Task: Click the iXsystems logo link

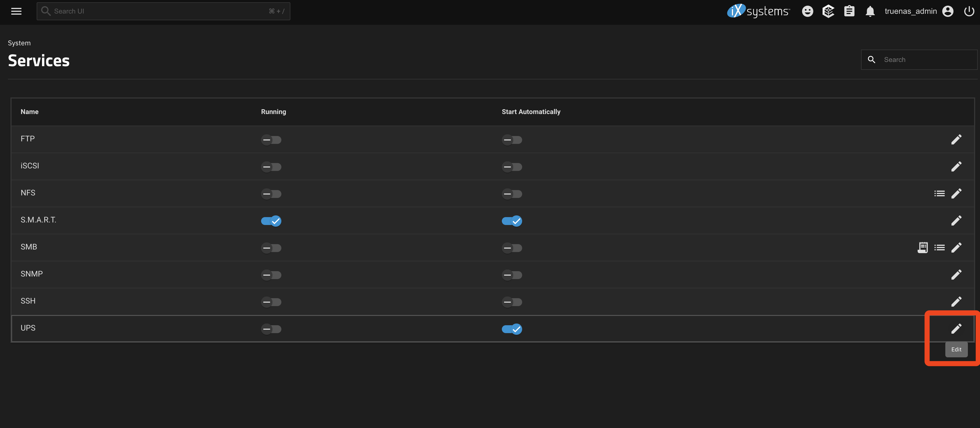Action: 758,11
